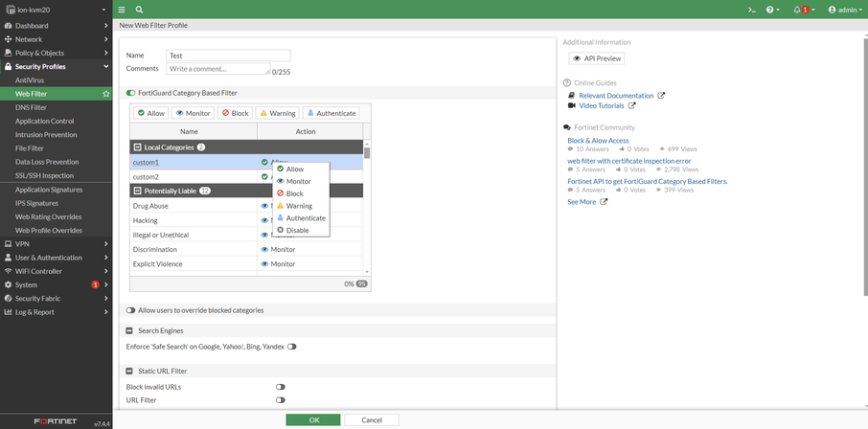Click the Allow button above the table

point(151,113)
